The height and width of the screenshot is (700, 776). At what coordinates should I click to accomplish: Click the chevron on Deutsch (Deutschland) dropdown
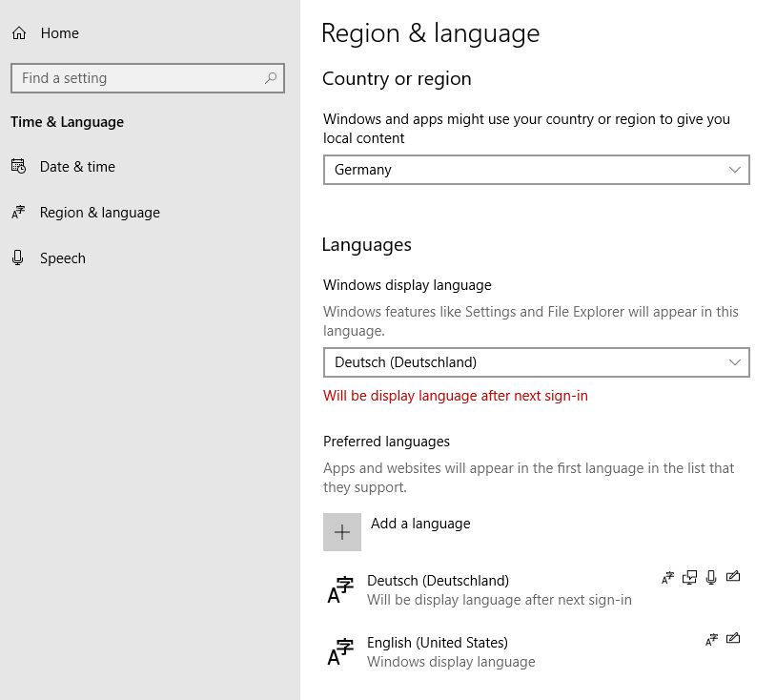tap(734, 362)
